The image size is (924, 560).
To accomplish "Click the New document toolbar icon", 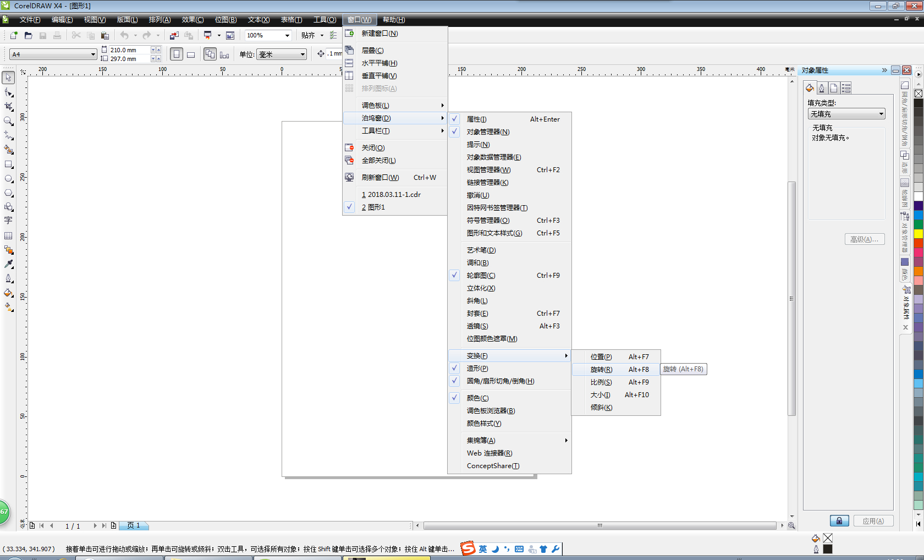I will tap(14, 35).
